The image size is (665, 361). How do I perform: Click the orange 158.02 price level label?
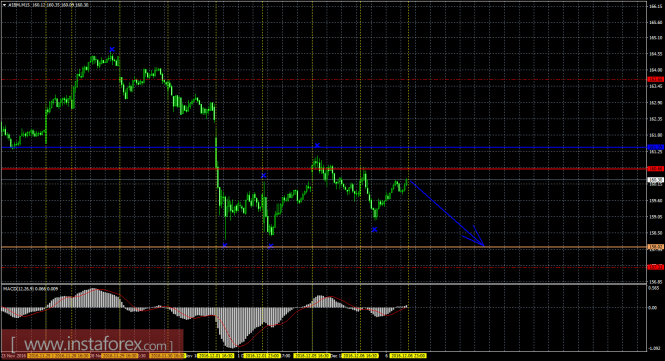[x=656, y=246]
